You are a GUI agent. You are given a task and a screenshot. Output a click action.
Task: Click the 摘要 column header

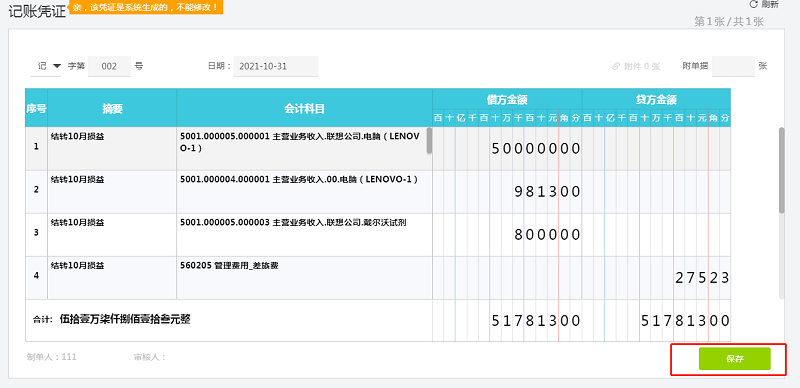coord(112,108)
